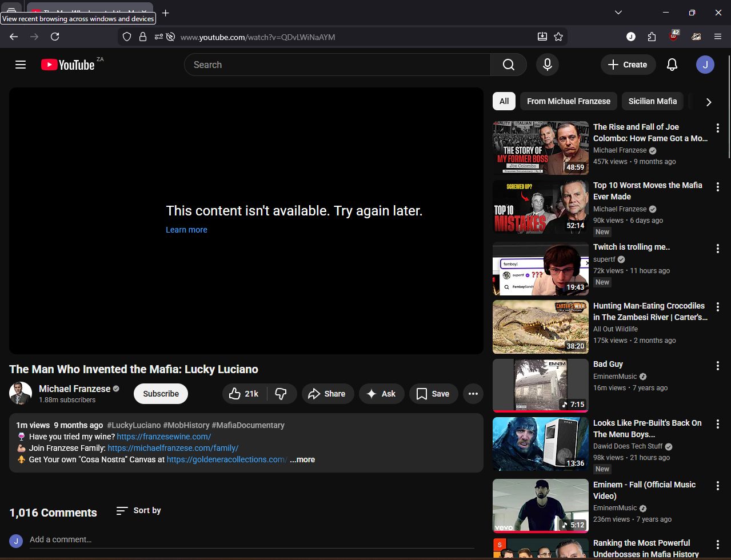
Task: Reload the page in browser toolbar
Action: click(55, 37)
